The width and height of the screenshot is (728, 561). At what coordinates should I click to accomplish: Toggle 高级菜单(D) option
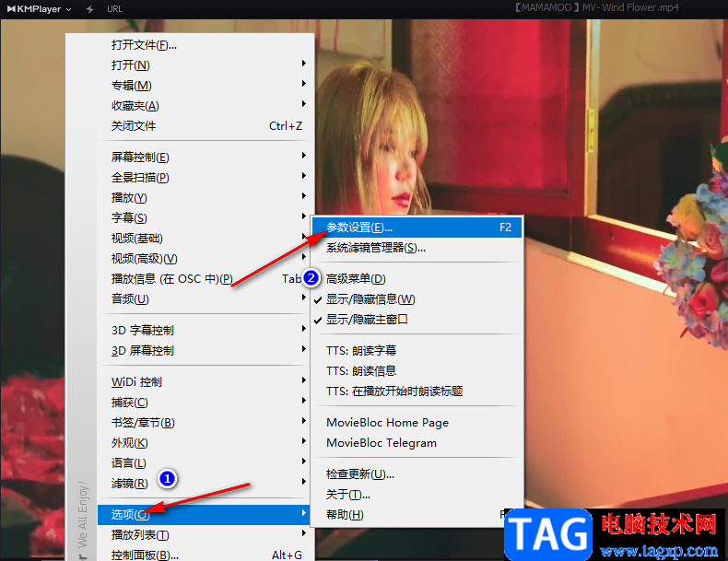click(417, 279)
